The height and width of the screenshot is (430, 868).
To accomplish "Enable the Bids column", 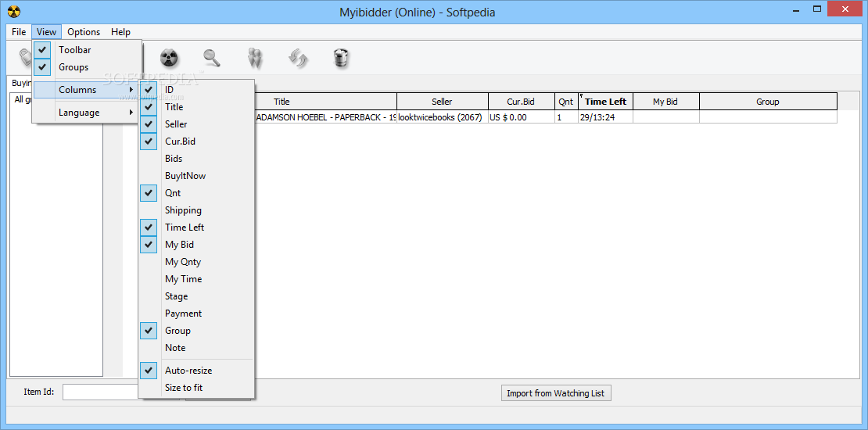I will (x=196, y=158).
